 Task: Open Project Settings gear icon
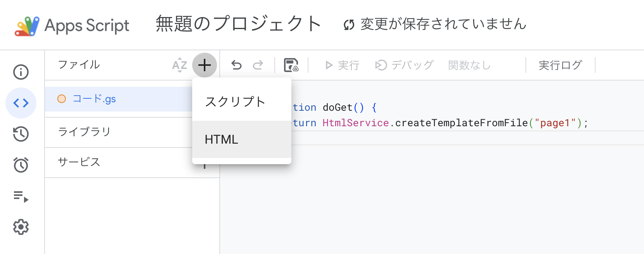pyautogui.click(x=21, y=227)
